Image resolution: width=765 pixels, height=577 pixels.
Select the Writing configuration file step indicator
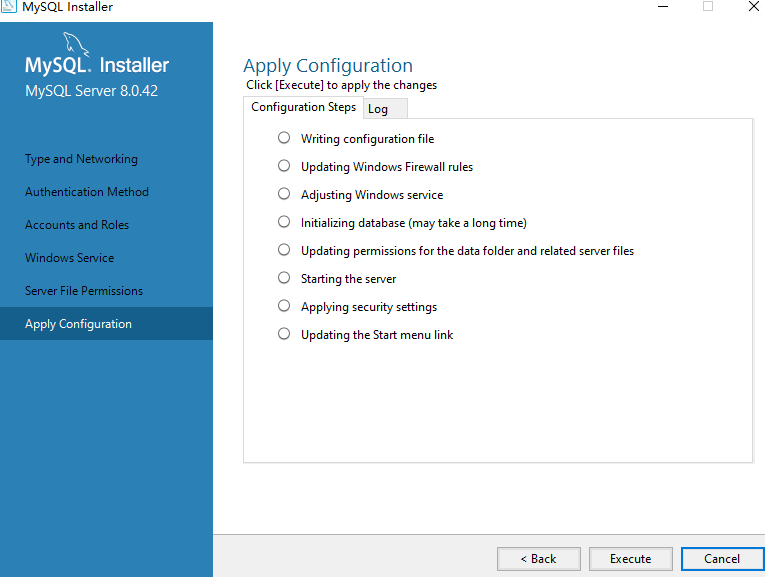284,138
